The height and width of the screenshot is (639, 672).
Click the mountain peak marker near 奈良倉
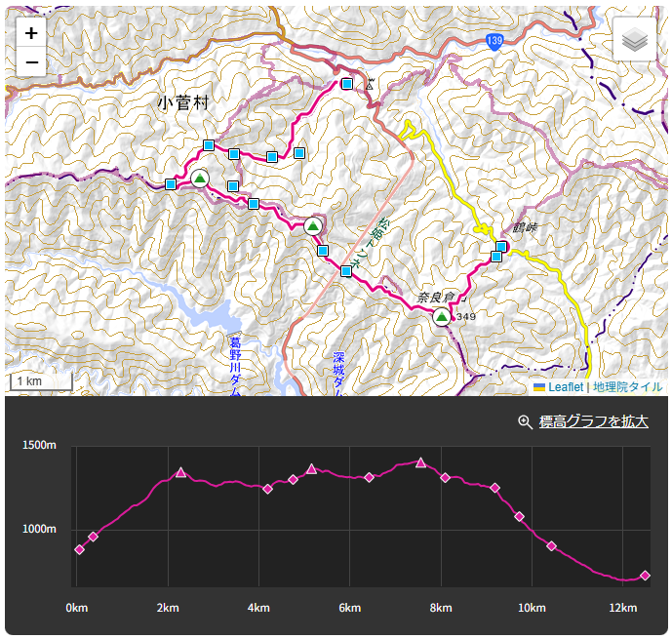click(442, 316)
